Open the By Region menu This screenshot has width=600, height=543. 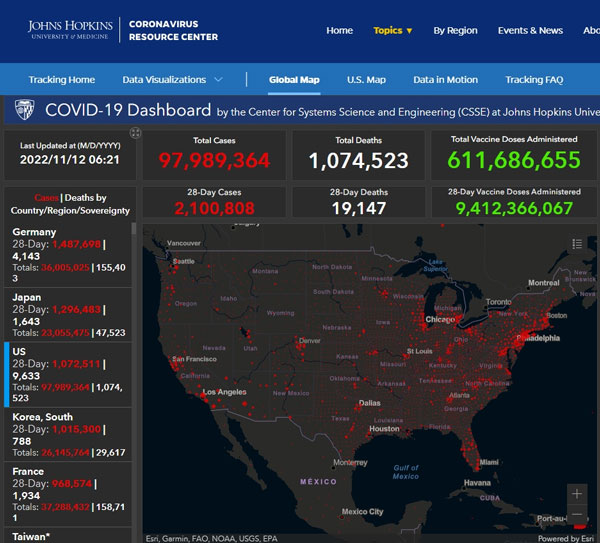click(x=455, y=30)
